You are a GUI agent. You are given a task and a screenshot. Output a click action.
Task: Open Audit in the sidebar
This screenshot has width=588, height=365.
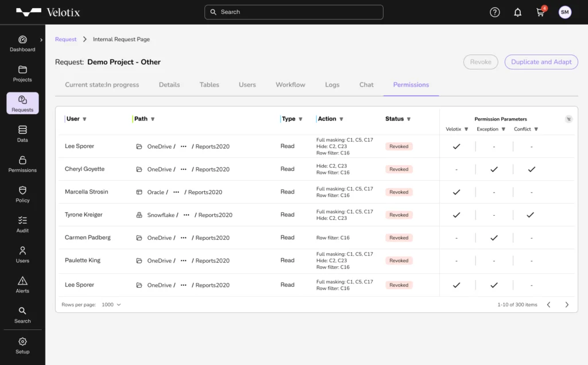tap(22, 224)
